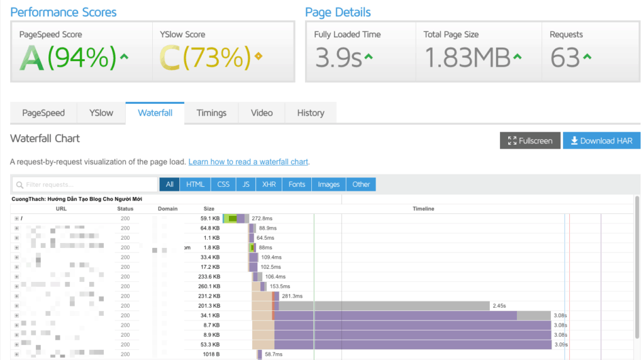Viewport: 644px width, 360px height.
Task: Filter requests by HTML
Action: [195, 184]
